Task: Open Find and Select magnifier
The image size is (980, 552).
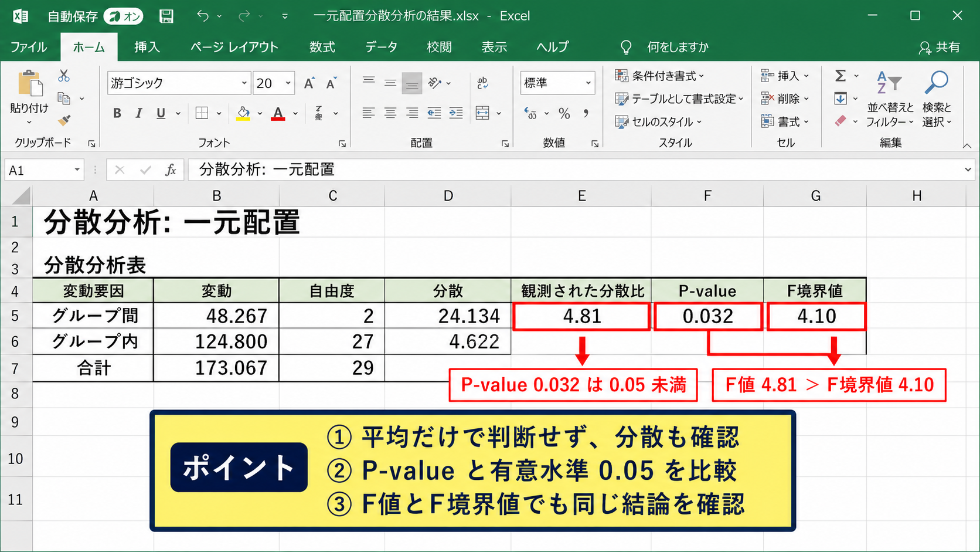Action: [x=937, y=83]
